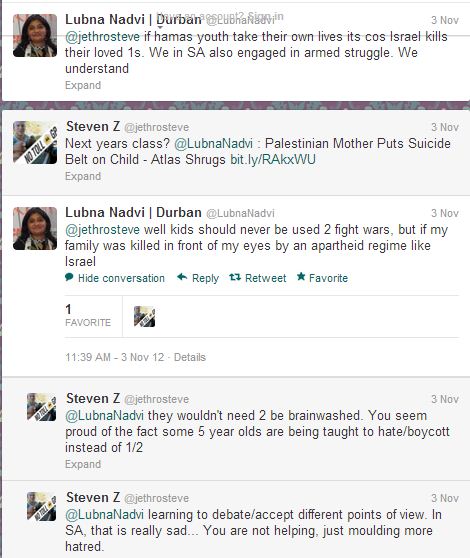Open the bit.ly/RAkxWU link
The width and height of the screenshot is (470, 558).
273,159
